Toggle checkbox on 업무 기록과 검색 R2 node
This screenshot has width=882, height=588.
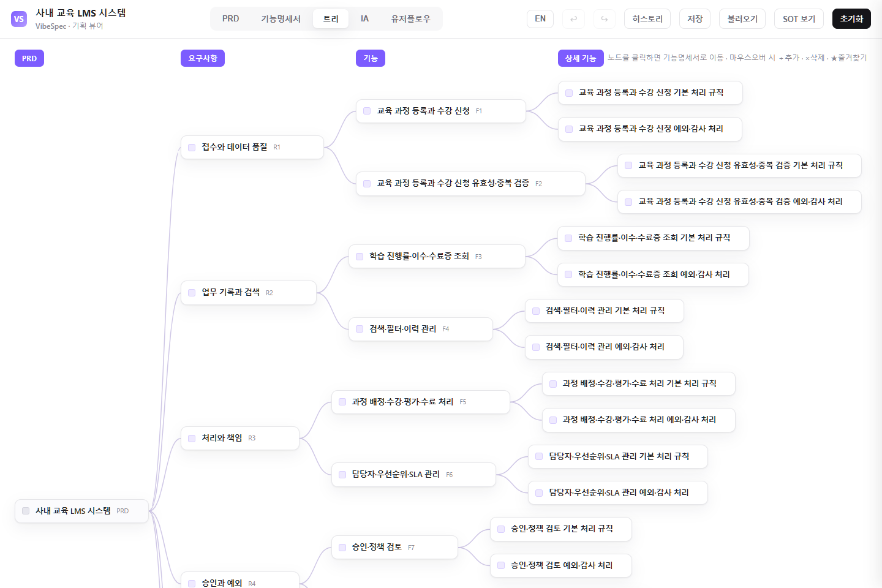tap(192, 293)
